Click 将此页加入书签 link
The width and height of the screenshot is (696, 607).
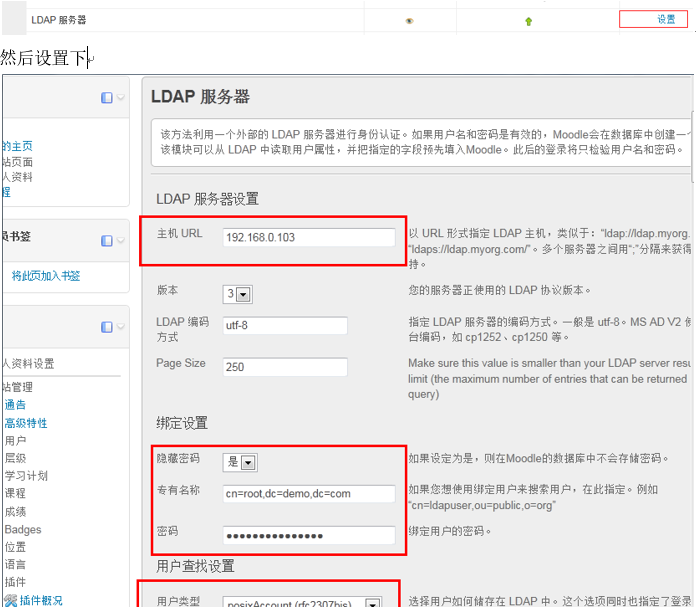[x=46, y=276]
